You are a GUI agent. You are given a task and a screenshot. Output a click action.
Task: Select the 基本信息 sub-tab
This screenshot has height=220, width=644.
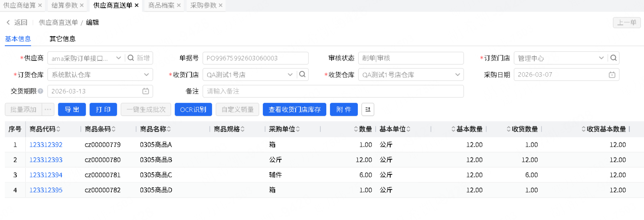coord(18,39)
